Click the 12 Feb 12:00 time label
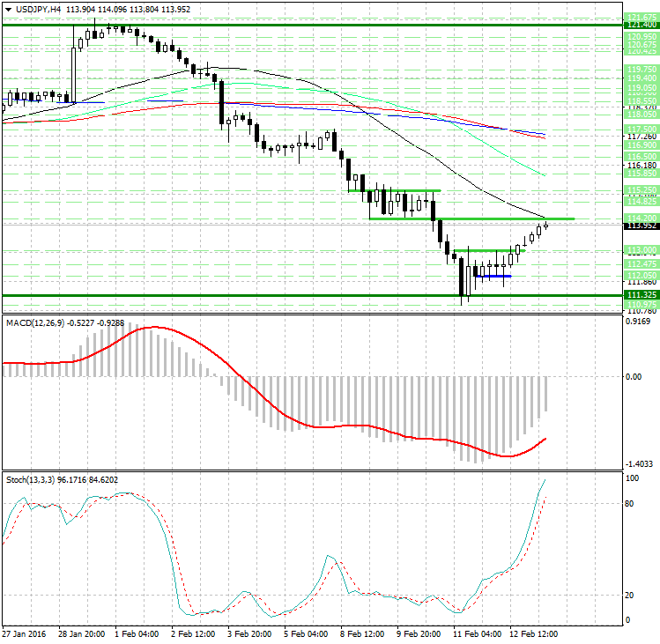 pyautogui.click(x=534, y=634)
